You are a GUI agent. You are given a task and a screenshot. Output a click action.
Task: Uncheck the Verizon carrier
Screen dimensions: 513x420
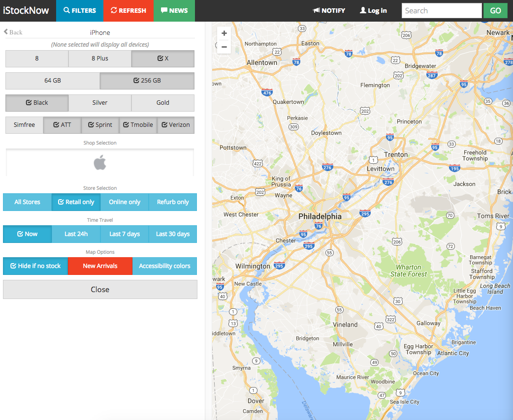(x=176, y=125)
